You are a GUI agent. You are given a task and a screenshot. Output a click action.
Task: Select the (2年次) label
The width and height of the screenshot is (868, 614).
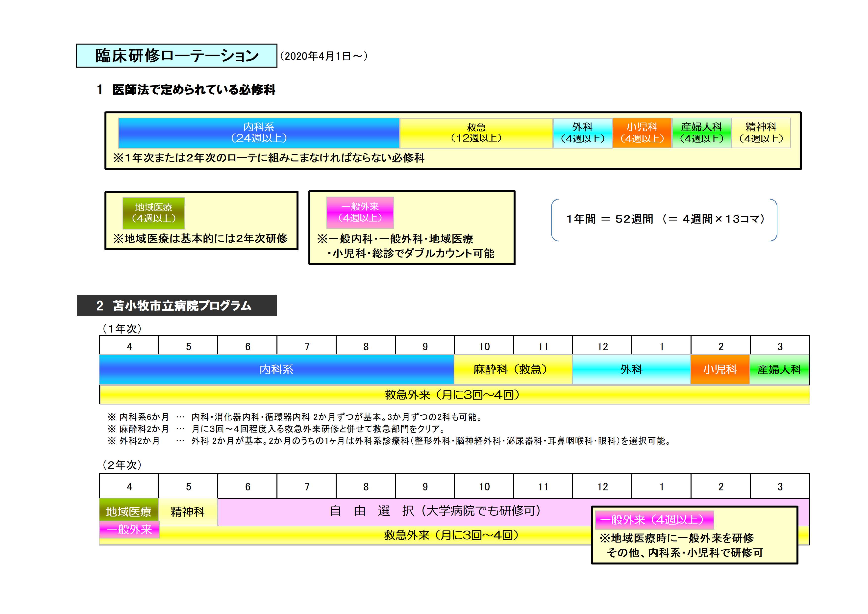(122, 465)
